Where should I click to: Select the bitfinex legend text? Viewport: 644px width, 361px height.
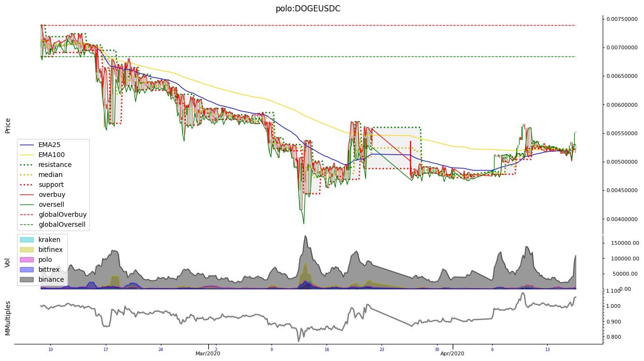pyautogui.click(x=51, y=250)
